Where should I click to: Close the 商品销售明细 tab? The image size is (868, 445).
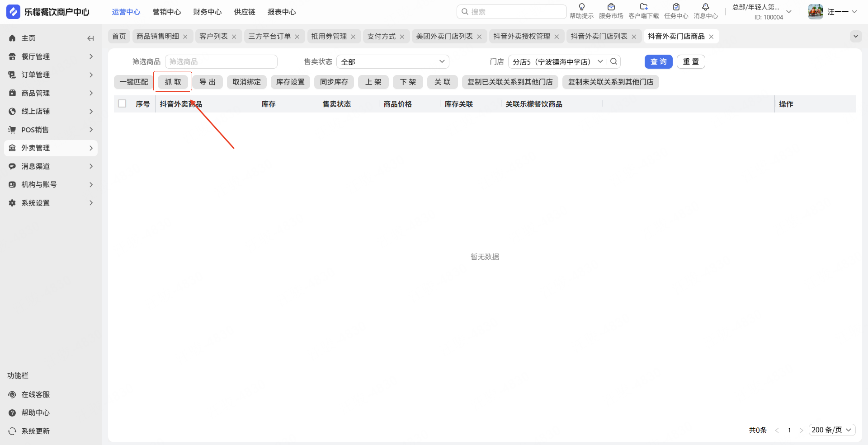185,37
